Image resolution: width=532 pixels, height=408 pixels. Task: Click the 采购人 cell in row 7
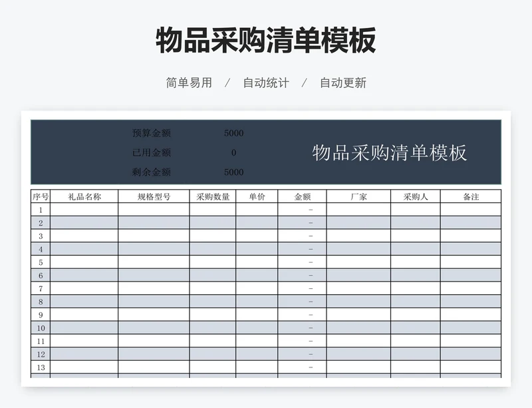416,288
